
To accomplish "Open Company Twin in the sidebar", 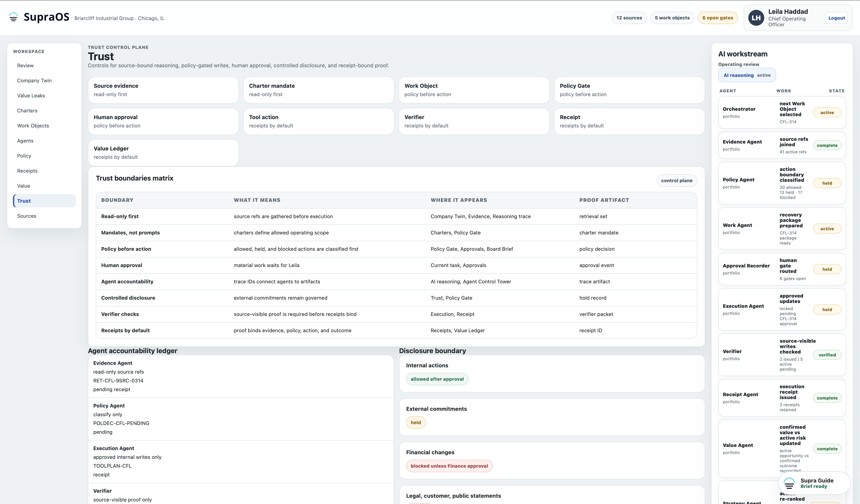I will coord(44,80).
